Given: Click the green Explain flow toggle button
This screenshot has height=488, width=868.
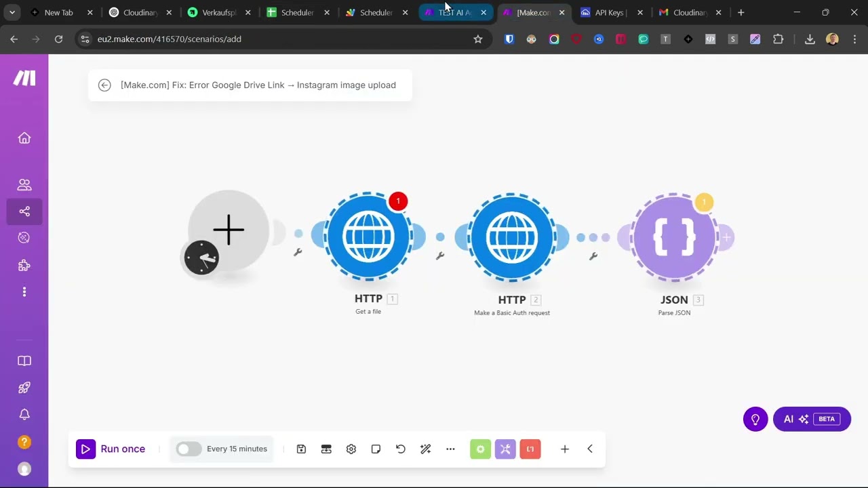Looking at the screenshot, I should [x=480, y=449].
